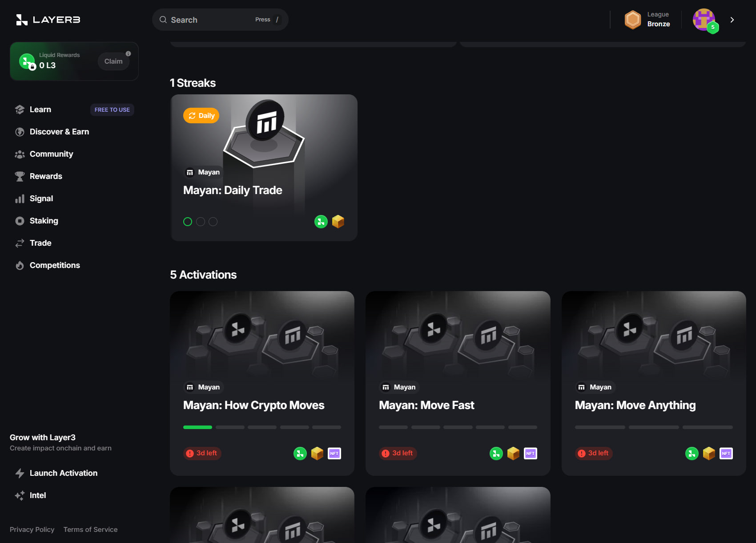
Task: Click the Intel sparkle icon in the sidebar
Action: point(20,495)
